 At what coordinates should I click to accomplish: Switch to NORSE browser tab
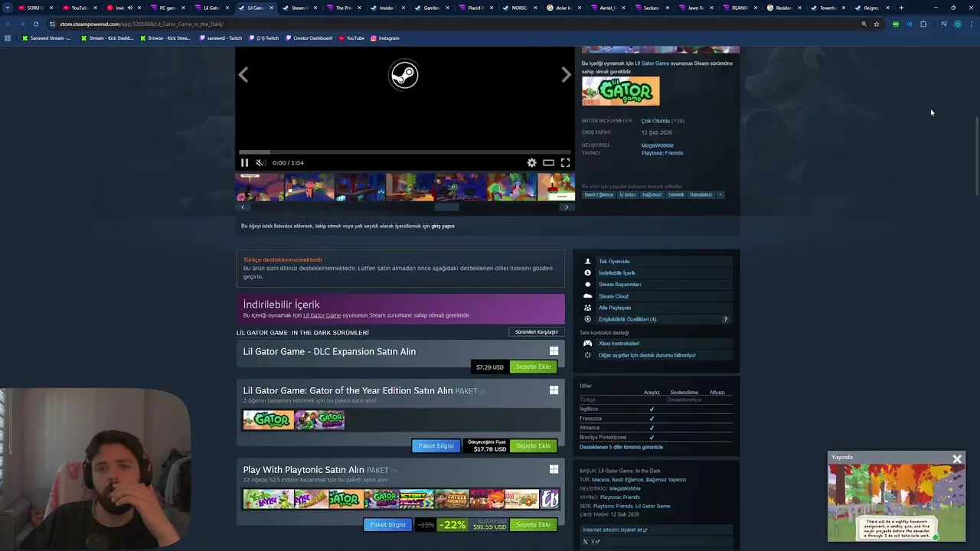[x=519, y=8]
